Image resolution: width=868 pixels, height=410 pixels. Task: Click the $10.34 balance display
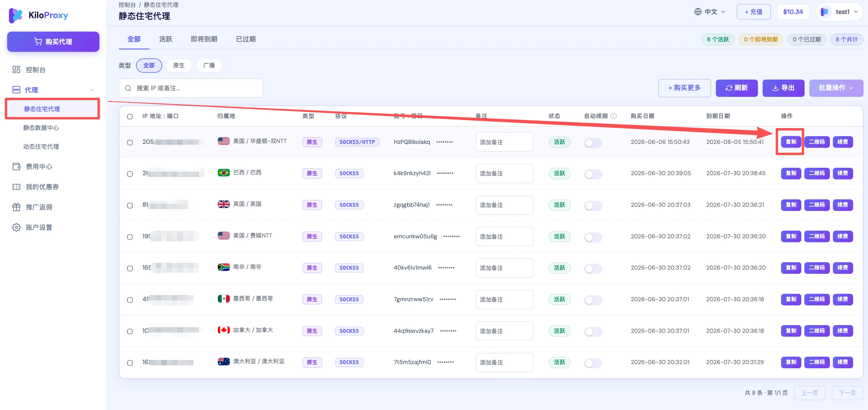(x=793, y=12)
